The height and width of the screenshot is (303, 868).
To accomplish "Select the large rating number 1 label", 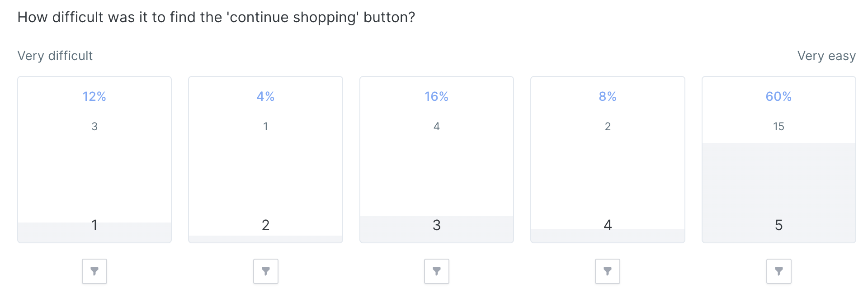I will pyautogui.click(x=94, y=225).
